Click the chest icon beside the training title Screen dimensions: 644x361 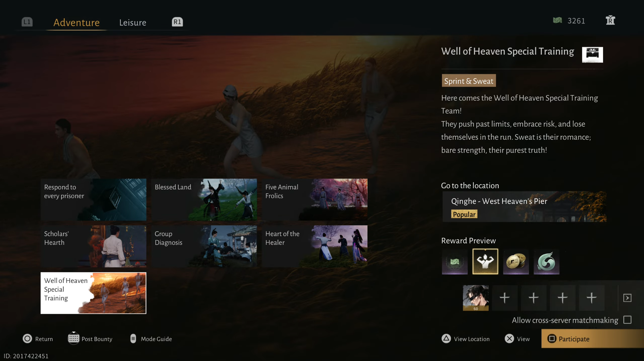pos(592,54)
